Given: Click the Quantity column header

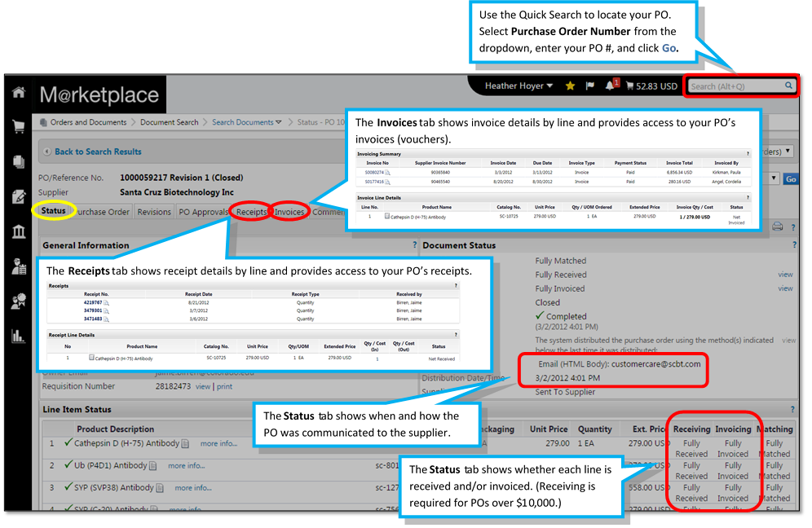Looking at the screenshot, I should tap(594, 429).
